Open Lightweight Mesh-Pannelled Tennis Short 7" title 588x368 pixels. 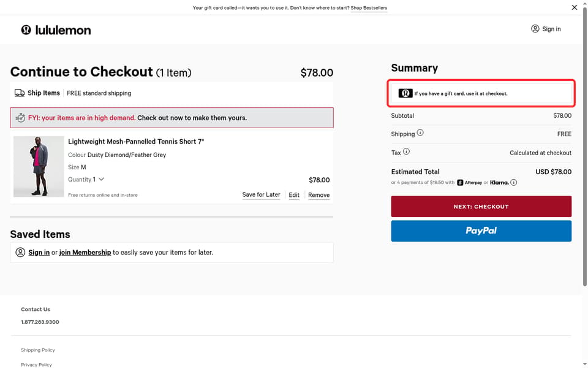pos(136,142)
